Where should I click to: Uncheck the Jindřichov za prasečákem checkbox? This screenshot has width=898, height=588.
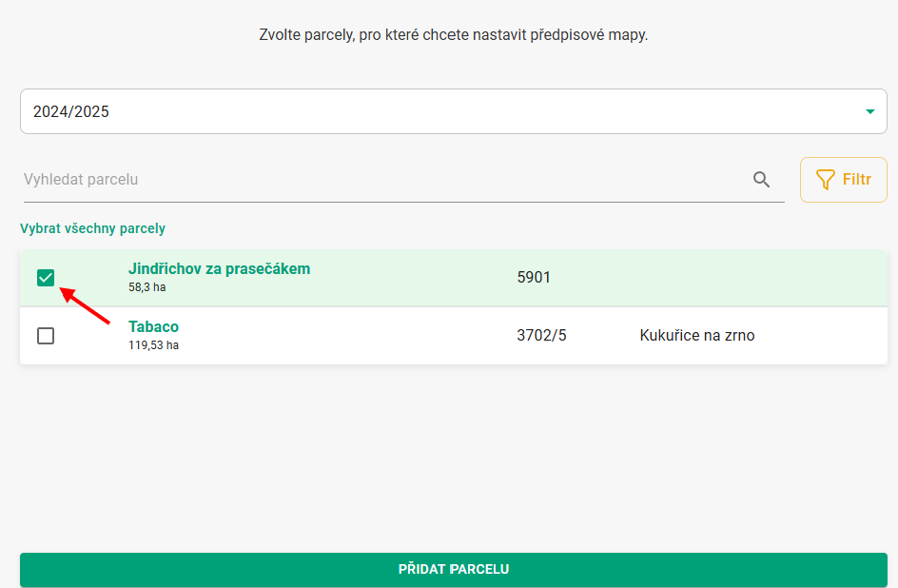(x=46, y=278)
